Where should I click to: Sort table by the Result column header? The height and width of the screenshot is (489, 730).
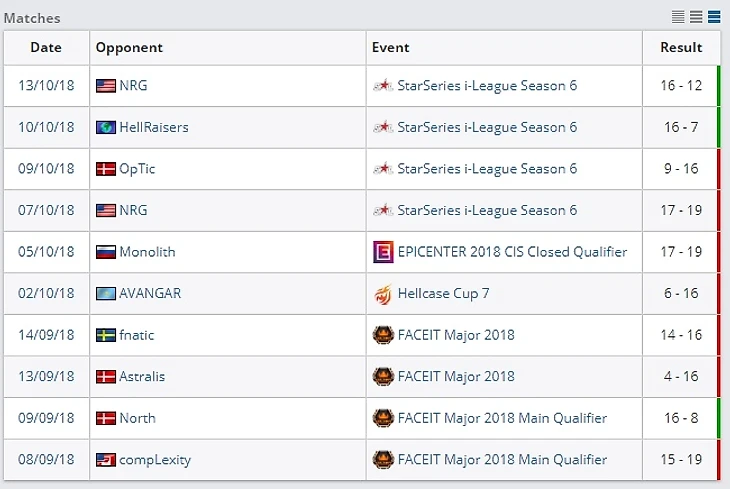681,47
